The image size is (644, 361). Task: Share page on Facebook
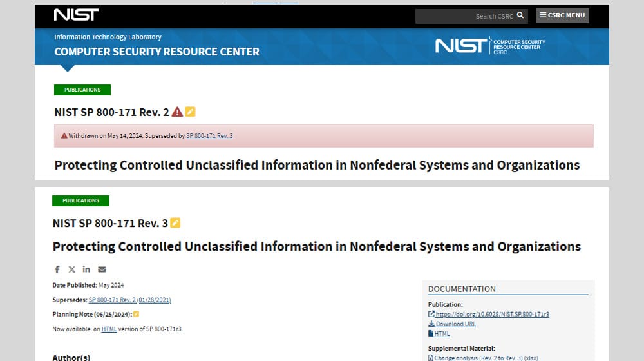pyautogui.click(x=57, y=269)
